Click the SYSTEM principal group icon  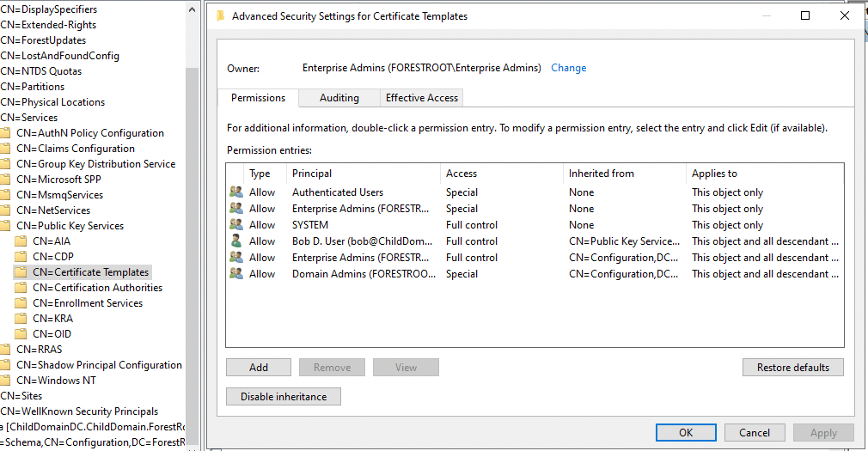tap(236, 225)
